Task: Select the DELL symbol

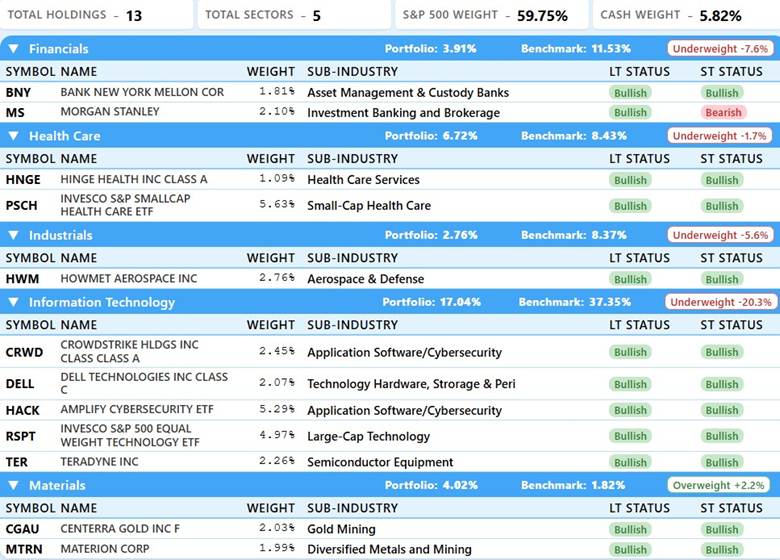Action: 20,384
